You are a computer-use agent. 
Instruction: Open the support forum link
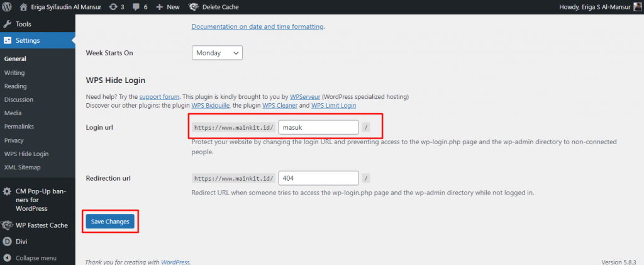pos(159,97)
